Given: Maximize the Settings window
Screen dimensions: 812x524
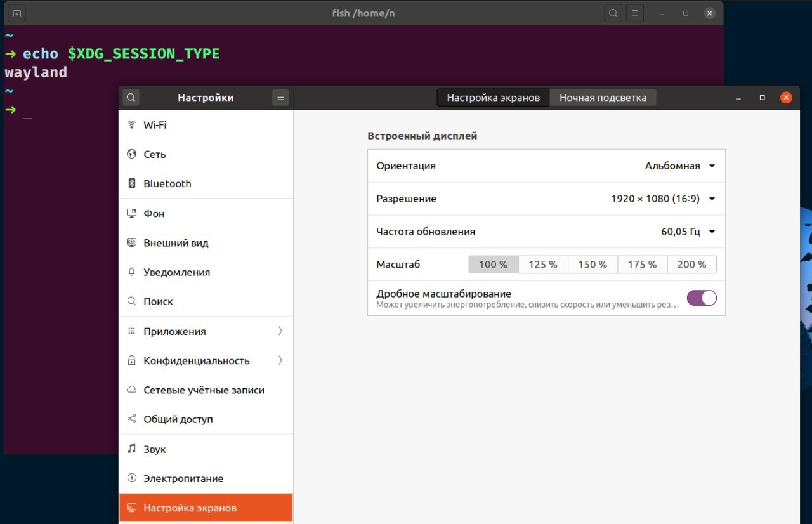Looking at the screenshot, I should pos(763,98).
